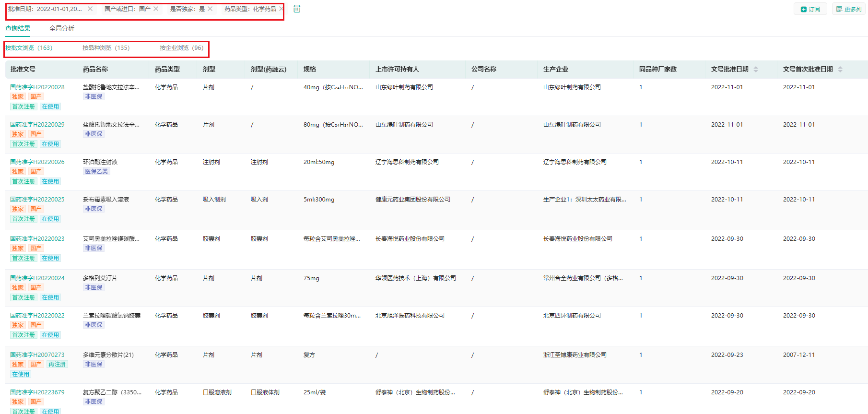This screenshot has width=868, height=414.
Task: Select the 查询结果 tab
Action: click(x=18, y=28)
